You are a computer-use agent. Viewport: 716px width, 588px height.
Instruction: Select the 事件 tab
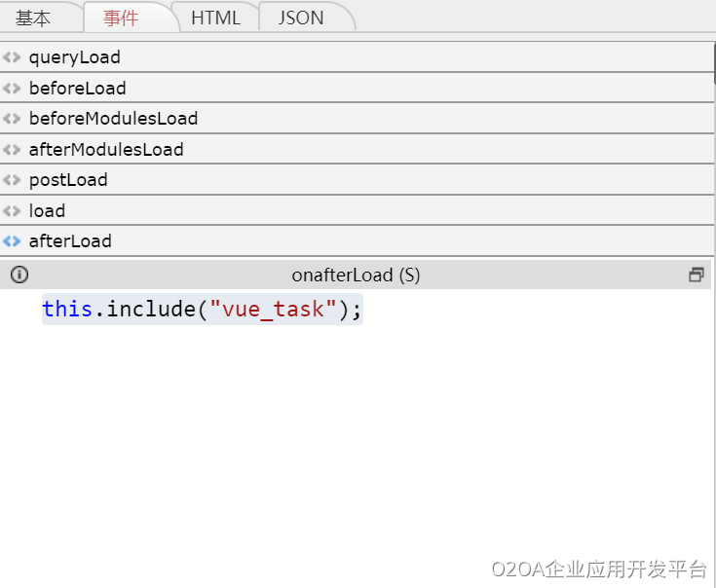(x=121, y=18)
